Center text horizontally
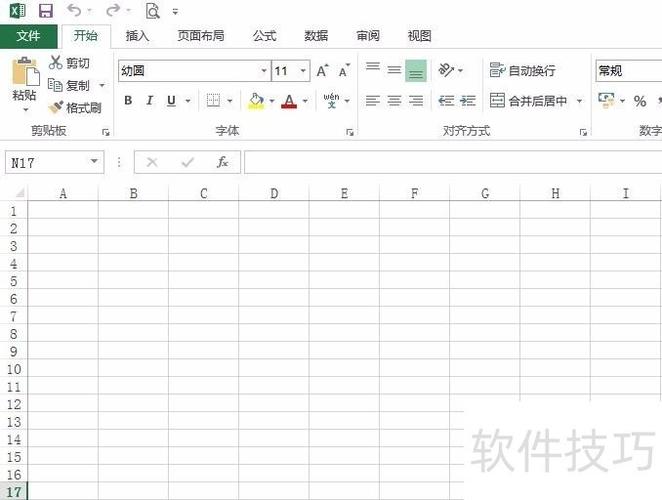Viewport: 662px width, 500px height. click(394, 101)
